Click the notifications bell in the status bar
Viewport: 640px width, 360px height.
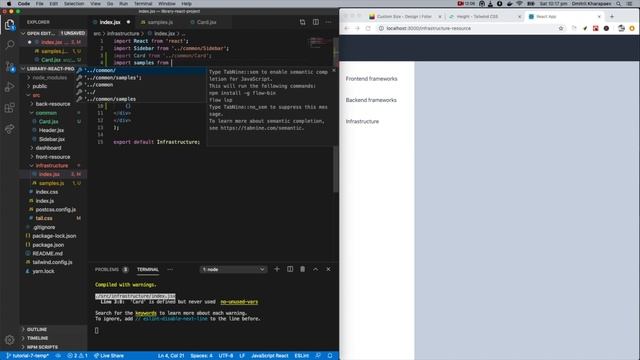tap(330, 356)
